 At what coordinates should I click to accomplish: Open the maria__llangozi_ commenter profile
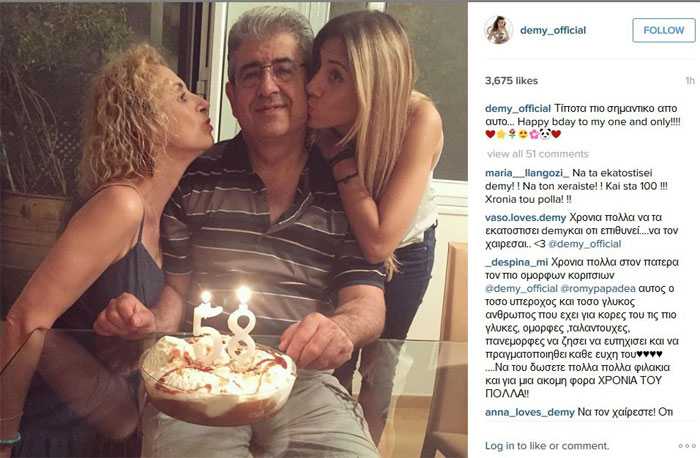coord(527,173)
